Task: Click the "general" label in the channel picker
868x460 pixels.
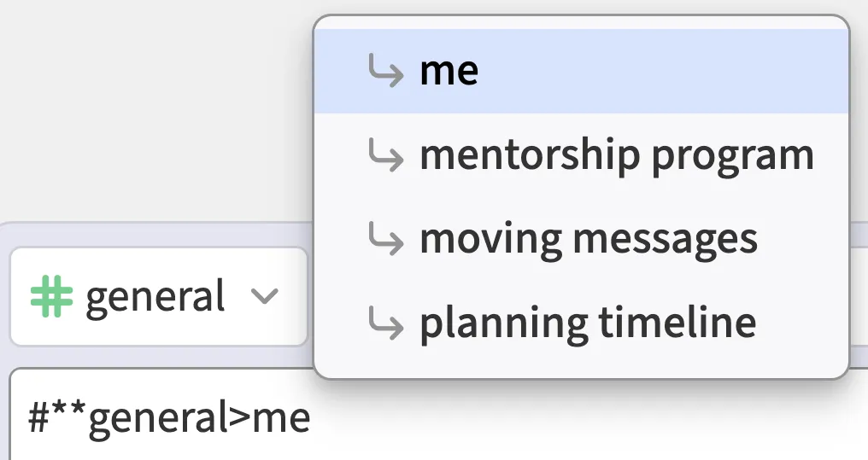Action: [155, 296]
